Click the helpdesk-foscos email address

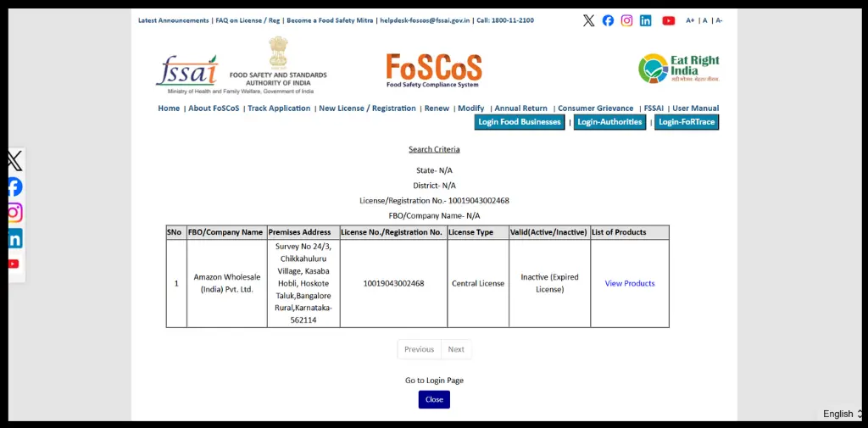(x=425, y=20)
